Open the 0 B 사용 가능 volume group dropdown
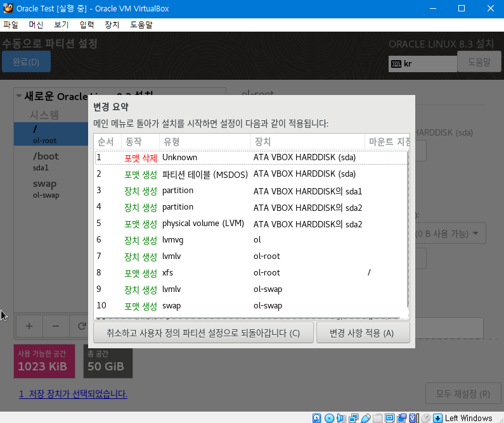The image size is (504, 423). pos(450,233)
